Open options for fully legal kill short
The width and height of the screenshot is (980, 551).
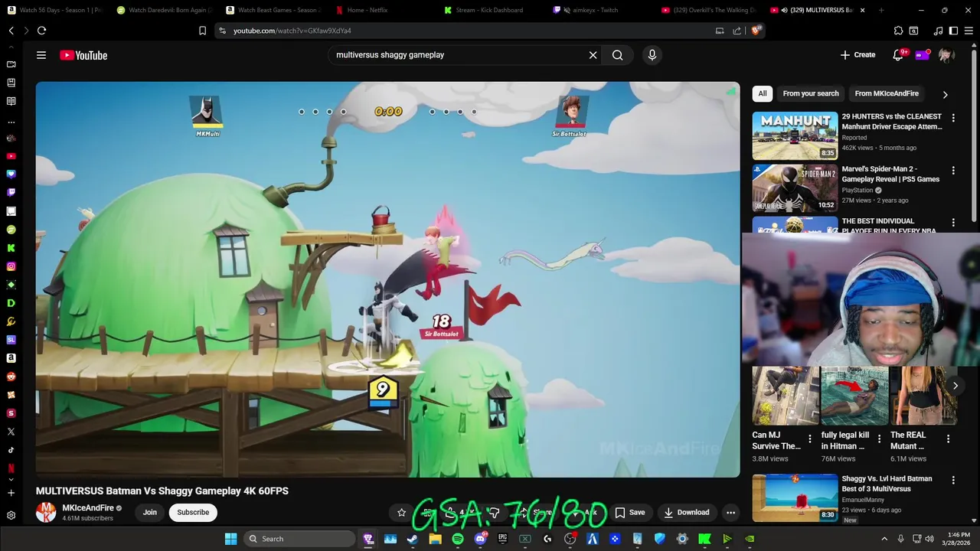coord(879,439)
